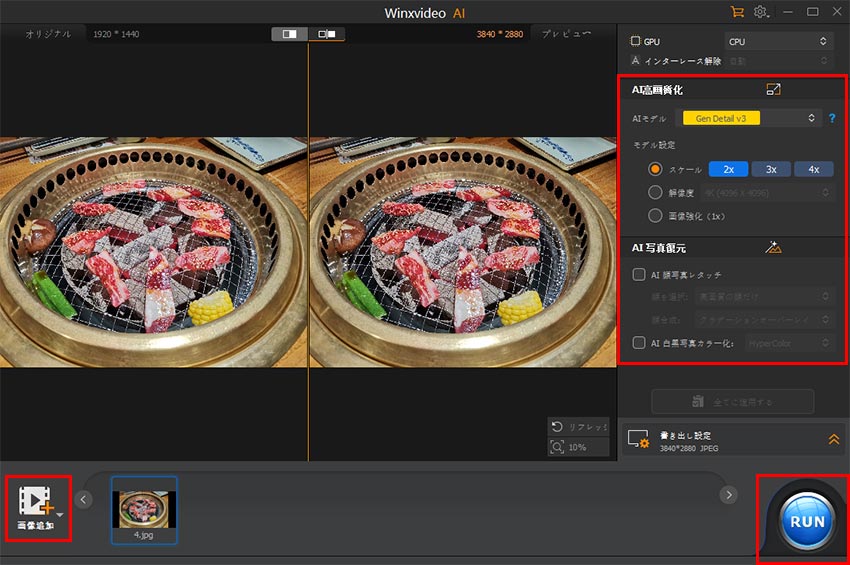The width and height of the screenshot is (850, 565).
Task: Select the 解像度 resolution radio button
Action: 655,192
